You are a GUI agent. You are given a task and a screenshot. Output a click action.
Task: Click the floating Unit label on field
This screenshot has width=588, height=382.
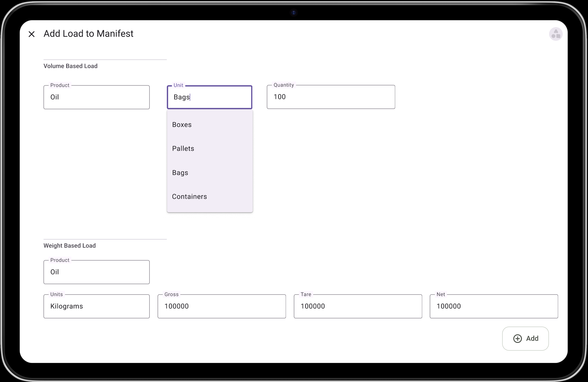click(x=178, y=85)
